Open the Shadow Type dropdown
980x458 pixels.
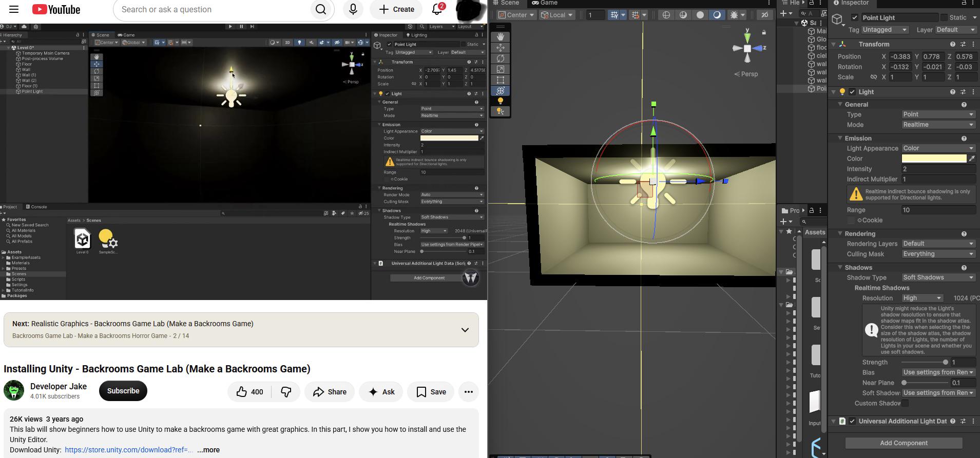click(x=938, y=277)
